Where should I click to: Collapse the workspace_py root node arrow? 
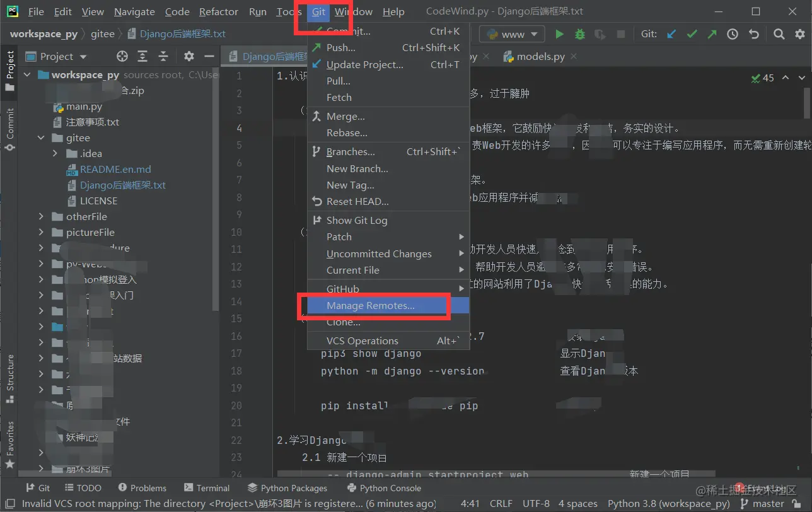(27, 74)
